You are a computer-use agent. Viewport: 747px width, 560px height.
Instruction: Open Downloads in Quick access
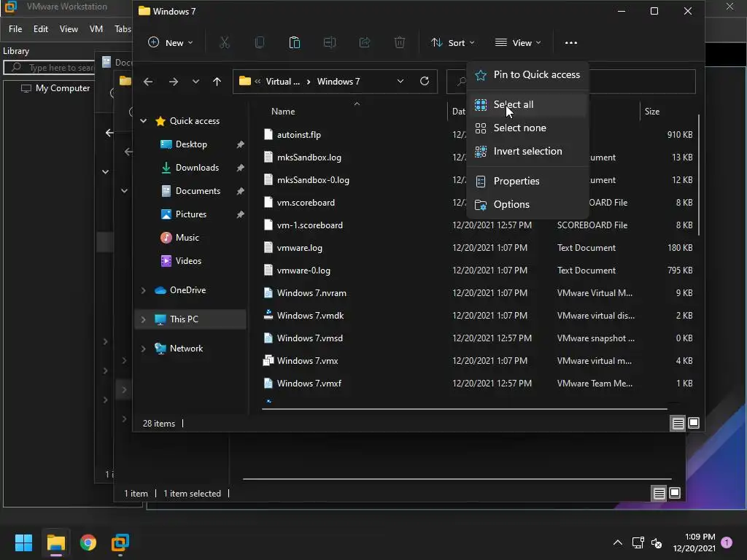pos(197,168)
